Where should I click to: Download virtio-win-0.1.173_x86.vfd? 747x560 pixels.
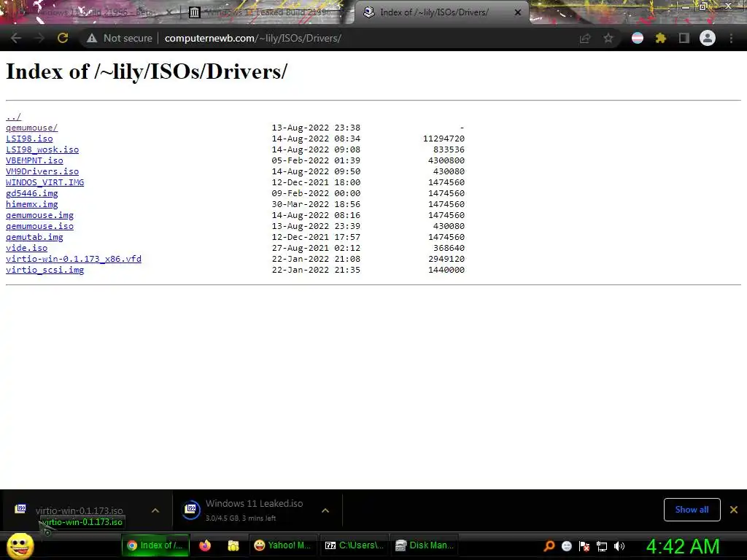(x=74, y=259)
